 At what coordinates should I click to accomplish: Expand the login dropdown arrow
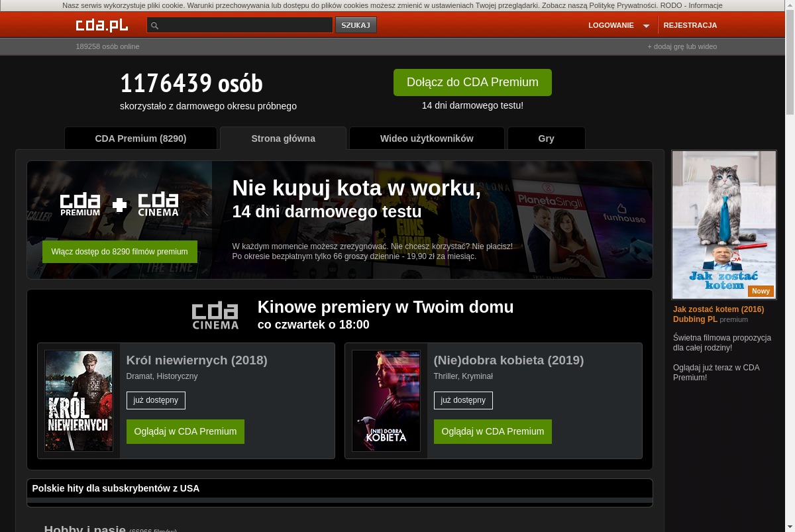click(x=646, y=26)
